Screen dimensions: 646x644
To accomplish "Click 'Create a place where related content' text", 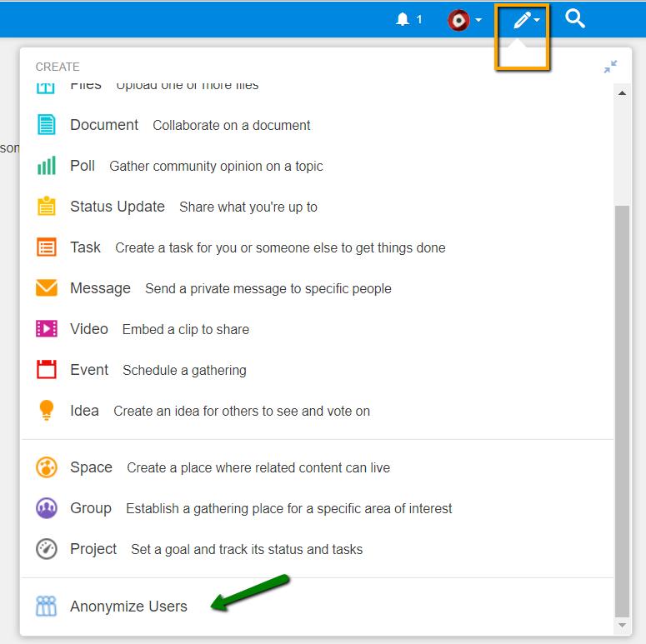I will [258, 467].
